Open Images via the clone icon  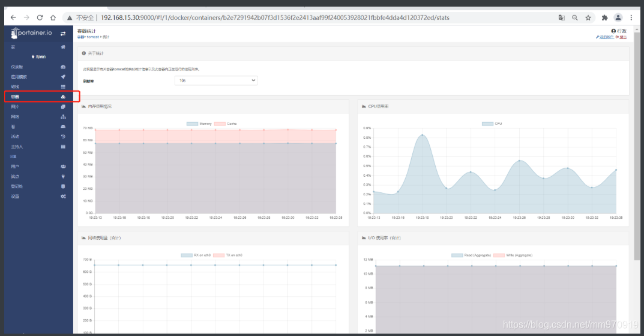[63, 106]
